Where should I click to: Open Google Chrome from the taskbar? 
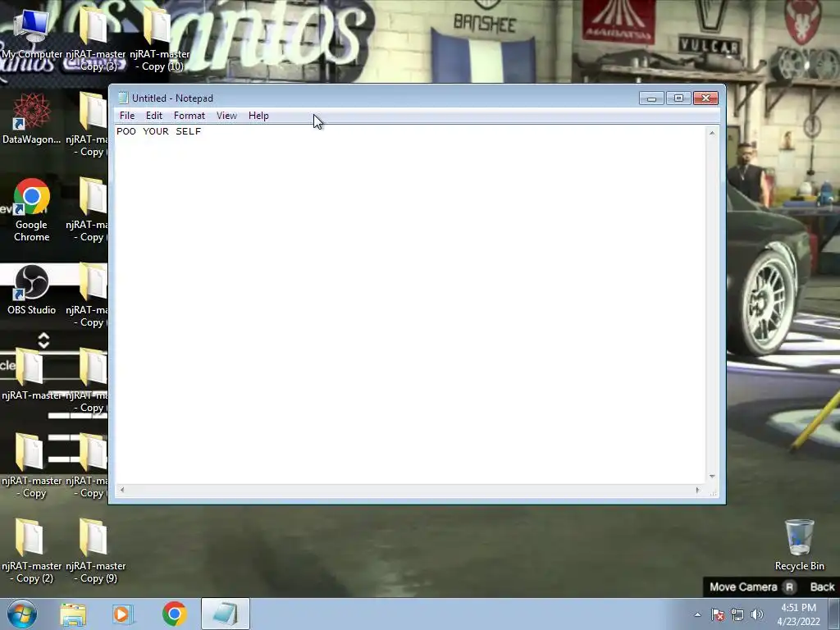(x=174, y=614)
